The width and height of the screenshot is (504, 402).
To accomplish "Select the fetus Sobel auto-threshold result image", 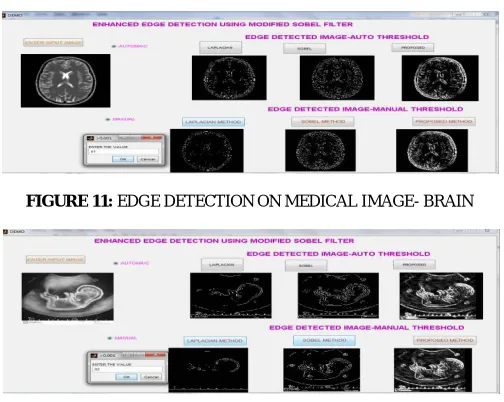I will [338, 296].
